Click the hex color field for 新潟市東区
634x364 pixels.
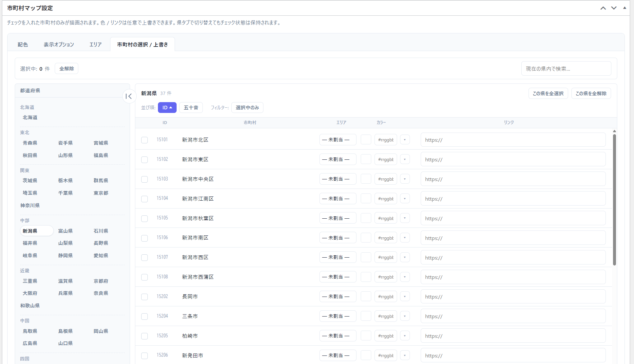tap(386, 159)
